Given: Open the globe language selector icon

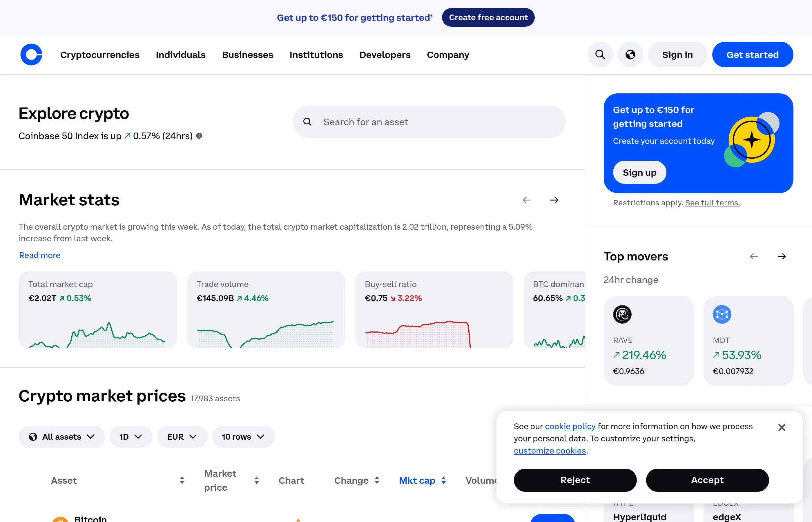Looking at the screenshot, I should [630, 55].
